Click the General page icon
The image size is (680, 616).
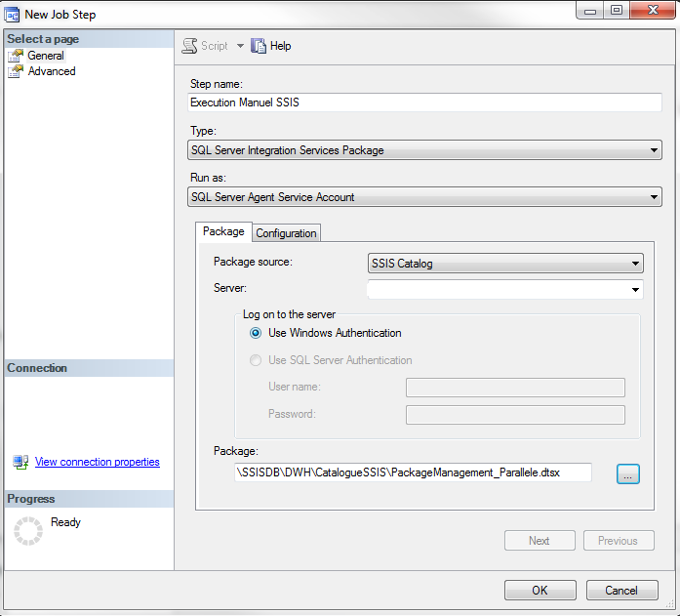click(16, 56)
